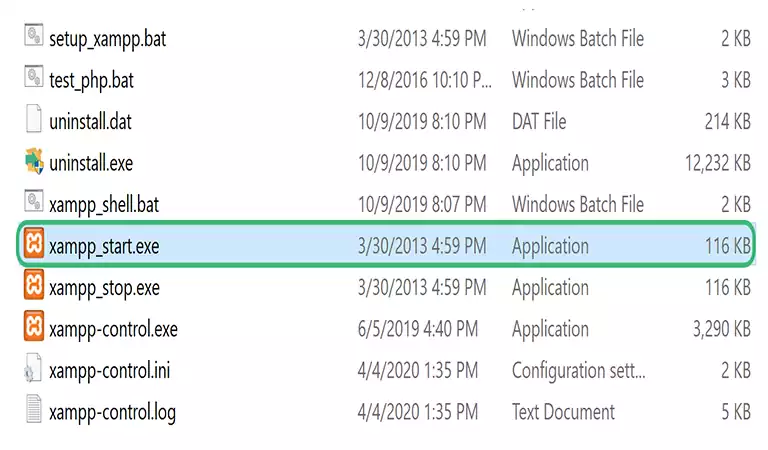
Task: Click the xampp_shell.bat batch file icon
Action: click(x=33, y=202)
